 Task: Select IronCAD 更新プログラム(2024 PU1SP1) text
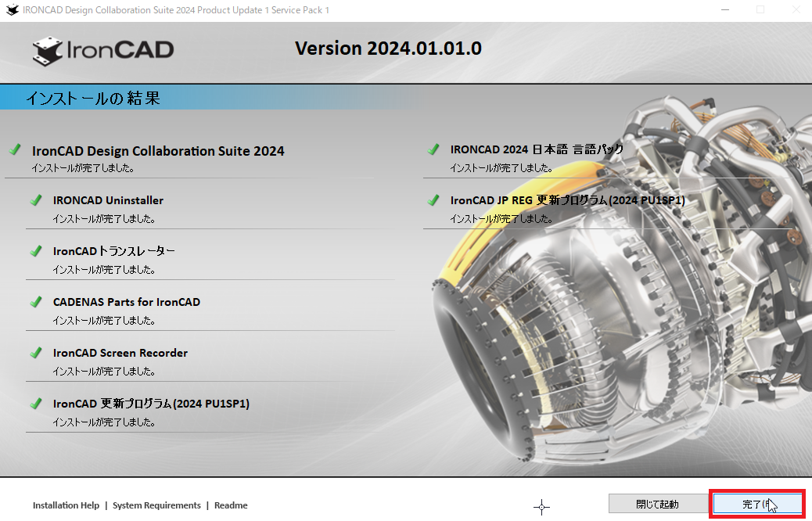coord(151,404)
